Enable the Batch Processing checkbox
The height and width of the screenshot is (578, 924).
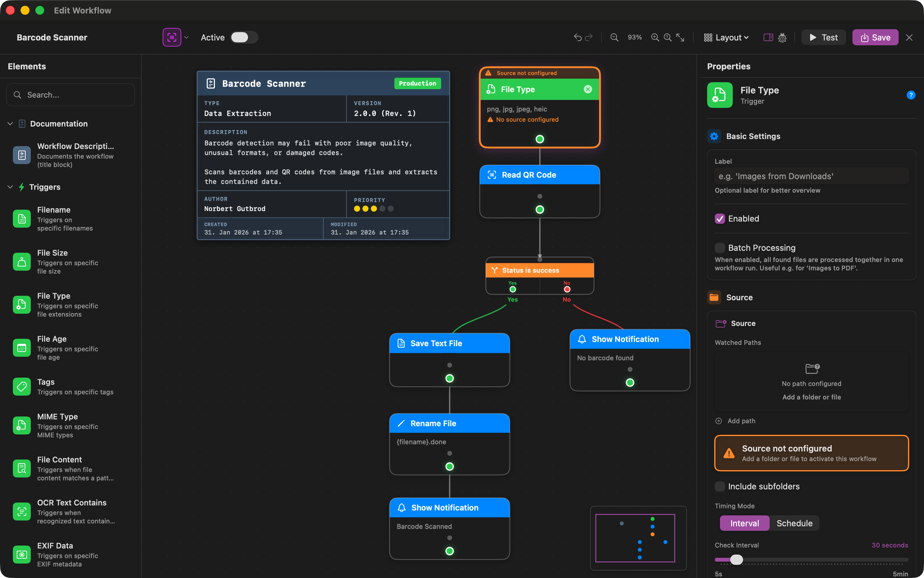pyautogui.click(x=720, y=248)
